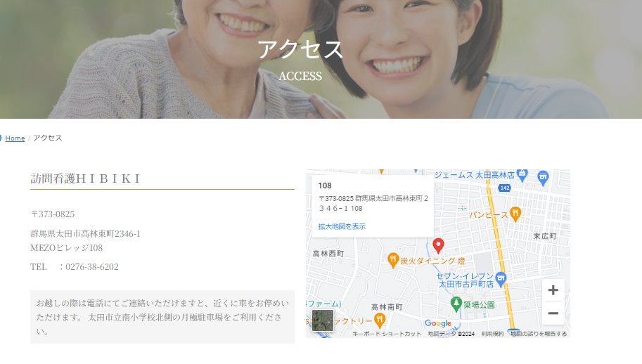Image resolution: width=642 pixels, height=364 pixels.
Task: Click the restaurant marker beside ファクトリー
Action: tap(380, 320)
